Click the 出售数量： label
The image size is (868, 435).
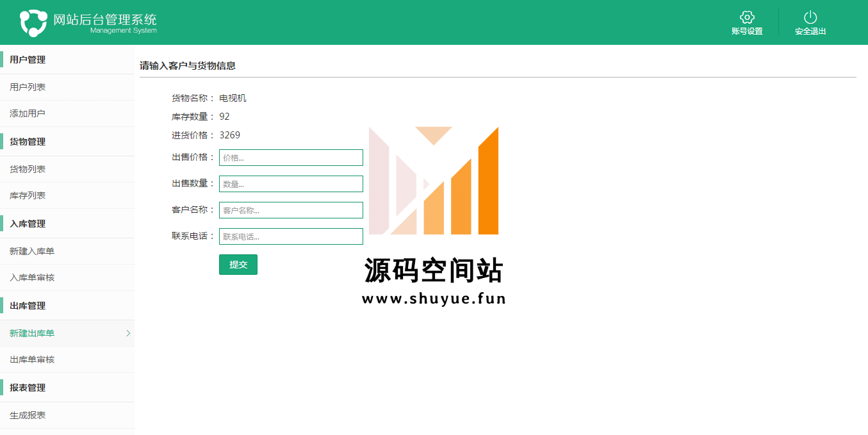click(x=193, y=183)
